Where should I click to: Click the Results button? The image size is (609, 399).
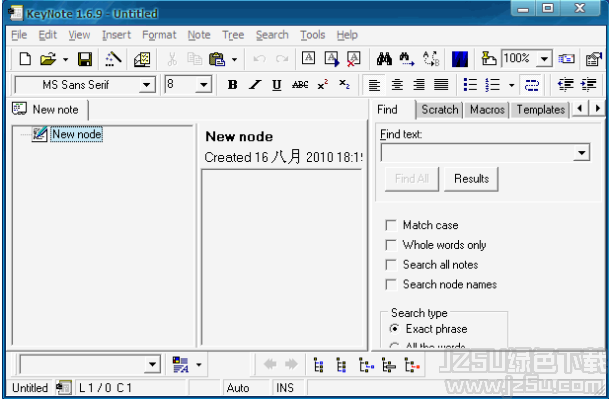[x=471, y=179]
